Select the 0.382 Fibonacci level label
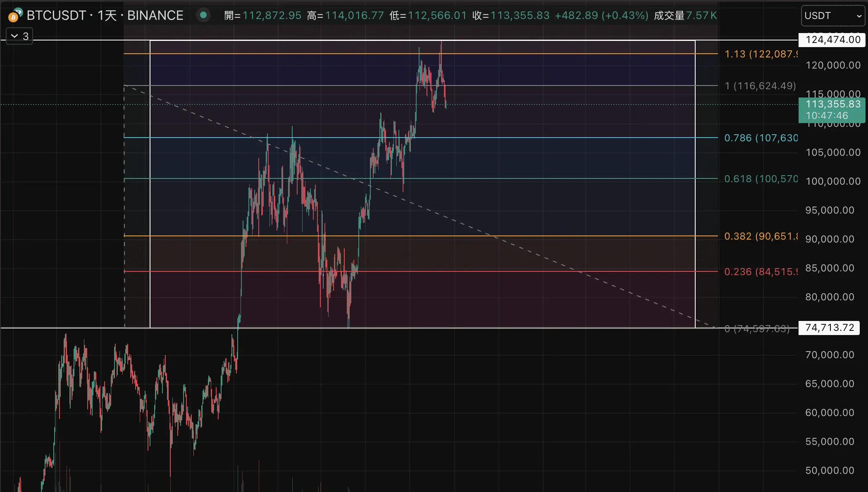Viewport: 868px width, 492px height. coord(761,236)
